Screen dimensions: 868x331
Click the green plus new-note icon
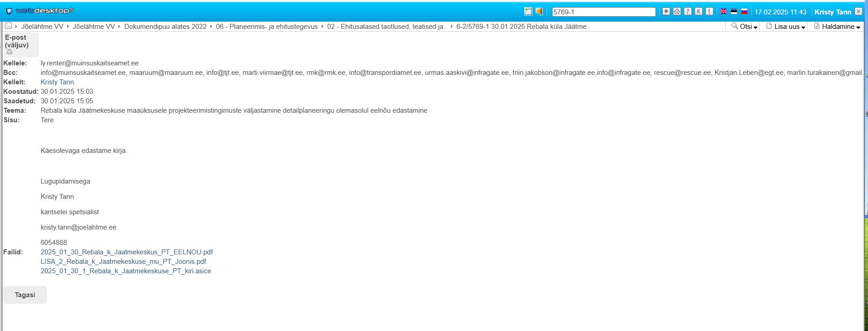528,12
